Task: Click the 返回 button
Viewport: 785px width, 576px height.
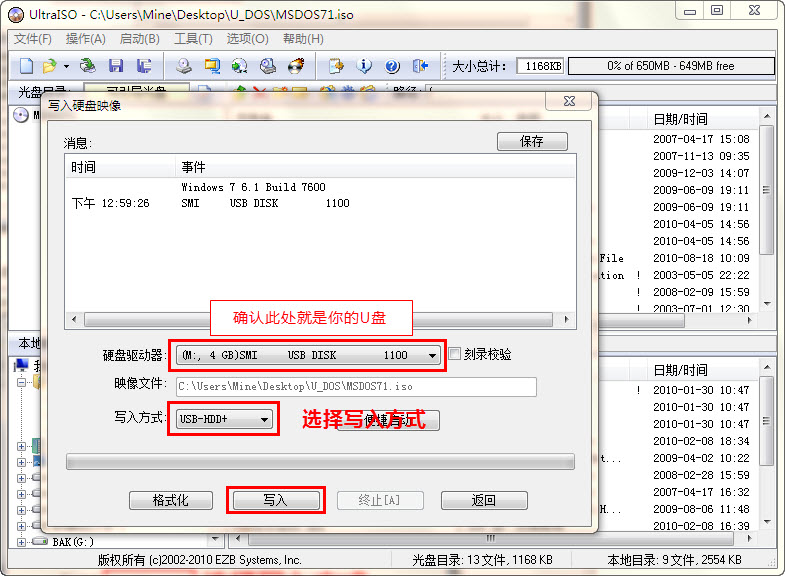Action: [x=484, y=500]
